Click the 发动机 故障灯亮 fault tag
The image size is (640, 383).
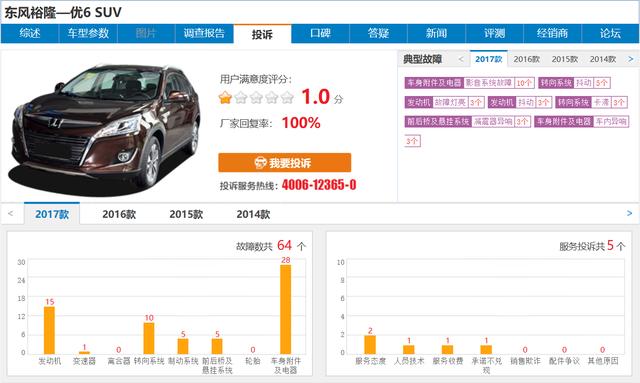click(x=444, y=102)
